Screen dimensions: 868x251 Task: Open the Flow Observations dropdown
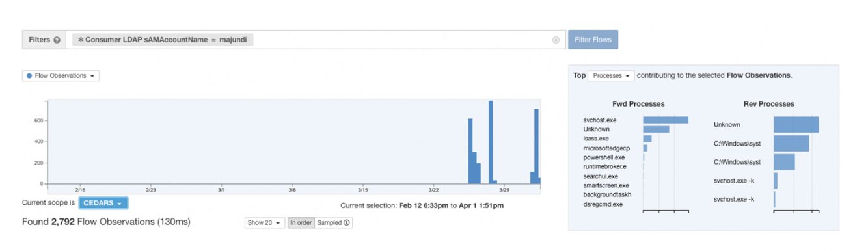(61, 76)
